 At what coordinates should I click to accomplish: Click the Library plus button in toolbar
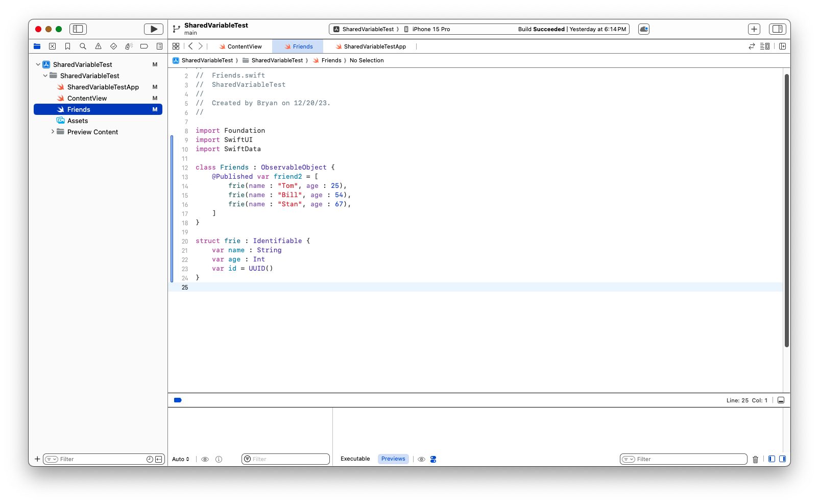754,29
